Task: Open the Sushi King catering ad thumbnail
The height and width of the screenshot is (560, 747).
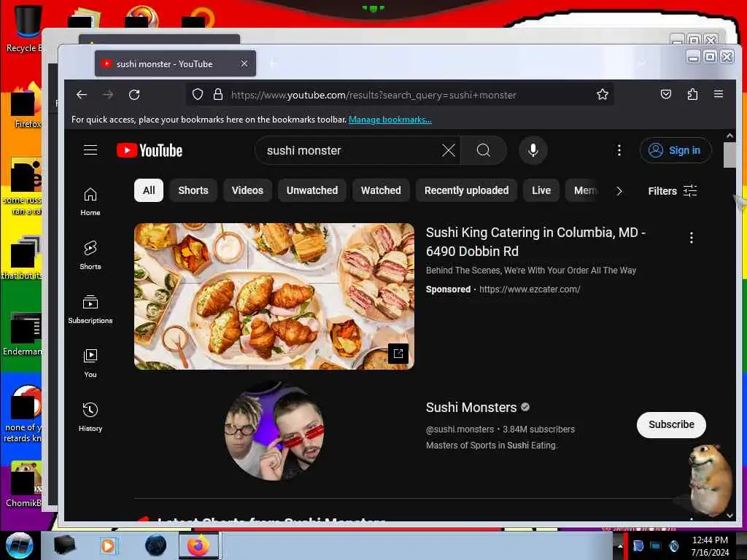Action: coord(274,296)
